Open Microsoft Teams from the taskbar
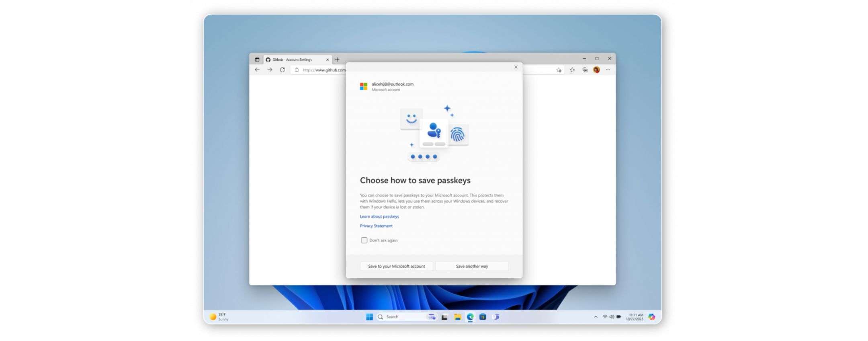The width and height of the screenshot is (868, 341). [496, 317]
